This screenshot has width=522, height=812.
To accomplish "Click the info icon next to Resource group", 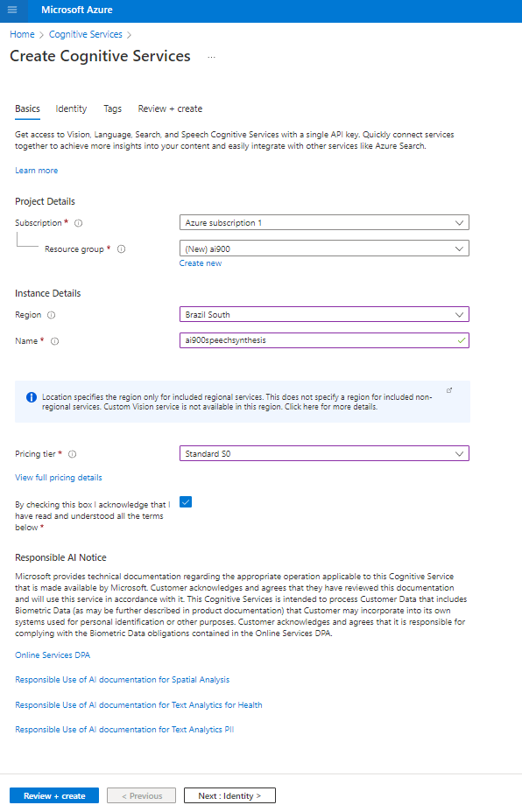I will [121, 248].
